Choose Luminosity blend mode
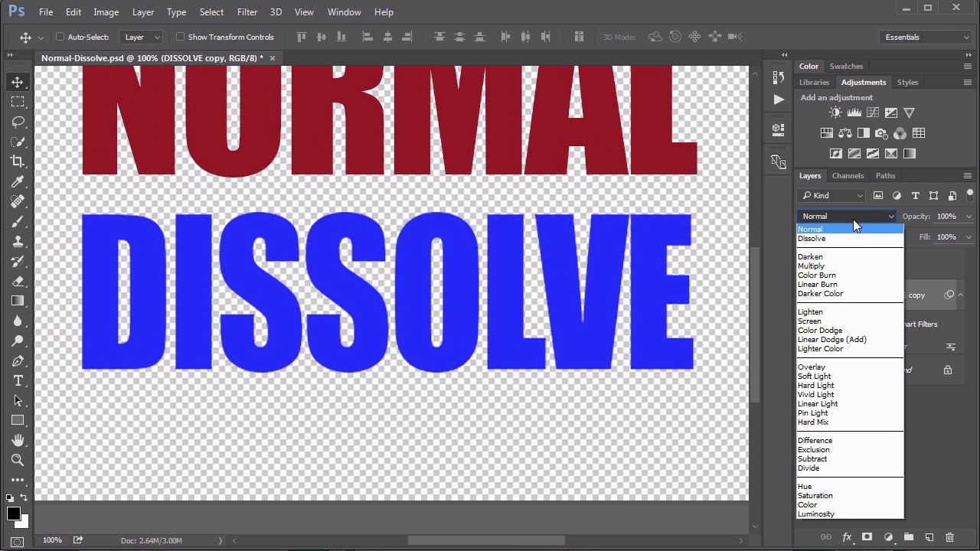 [850, 514]
